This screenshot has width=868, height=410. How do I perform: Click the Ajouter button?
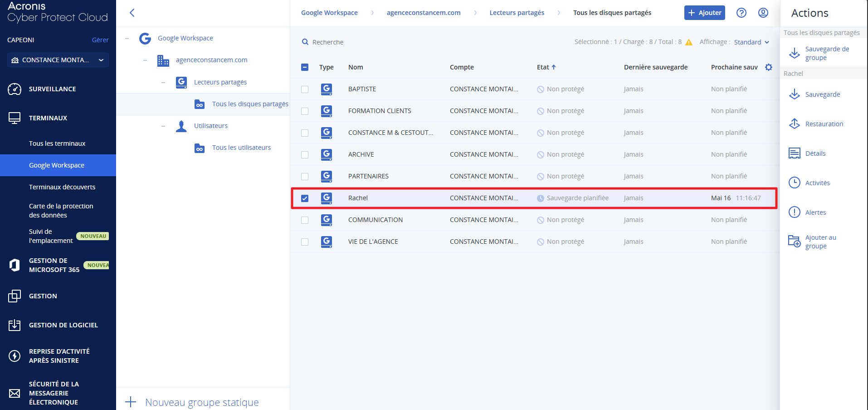coord(705,13)
